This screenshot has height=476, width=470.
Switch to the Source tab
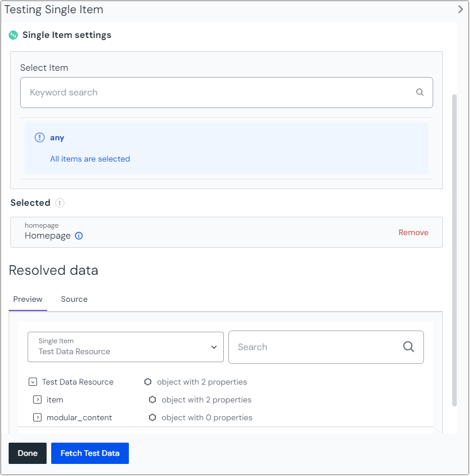(74, 299)
